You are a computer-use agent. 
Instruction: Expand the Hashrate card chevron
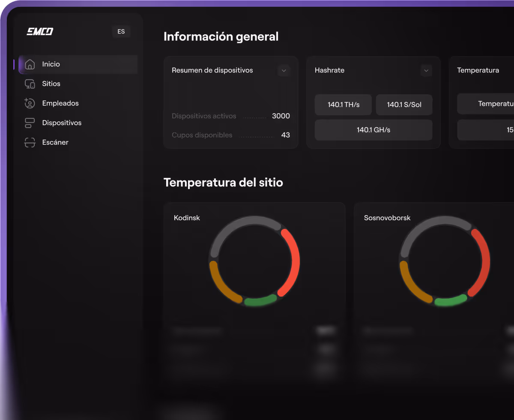[x=426, y=70]
